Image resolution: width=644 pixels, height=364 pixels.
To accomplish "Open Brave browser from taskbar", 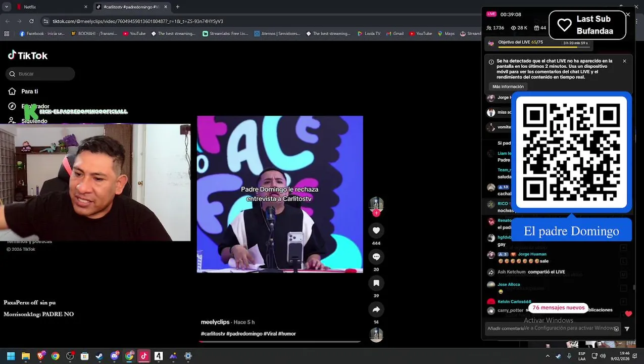I will click(x=40, y=356).
